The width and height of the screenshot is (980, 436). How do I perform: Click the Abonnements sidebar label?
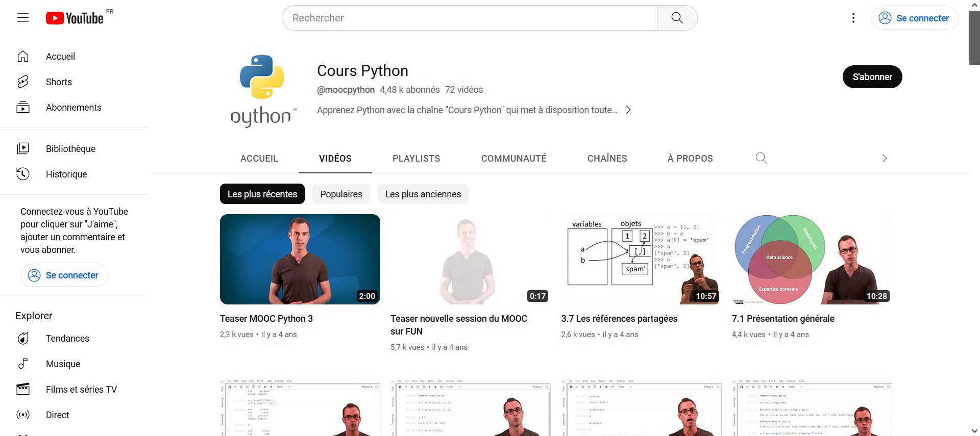click(73, 107)
